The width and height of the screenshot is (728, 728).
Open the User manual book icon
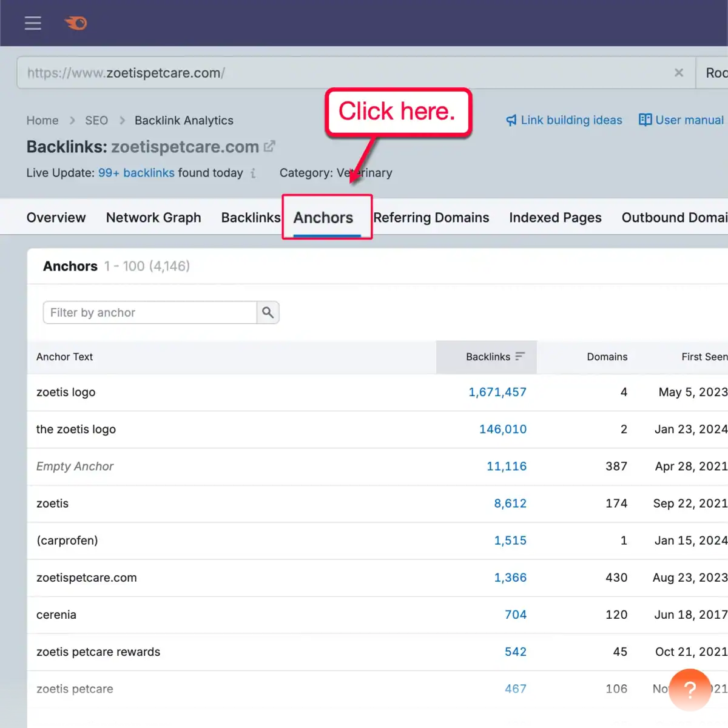point(645,120)
